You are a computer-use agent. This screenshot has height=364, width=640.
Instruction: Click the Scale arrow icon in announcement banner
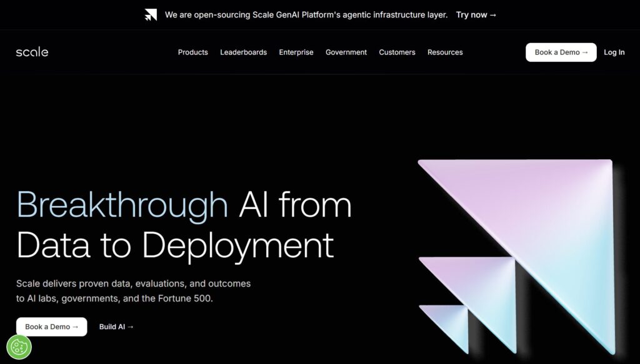[151, 15]
